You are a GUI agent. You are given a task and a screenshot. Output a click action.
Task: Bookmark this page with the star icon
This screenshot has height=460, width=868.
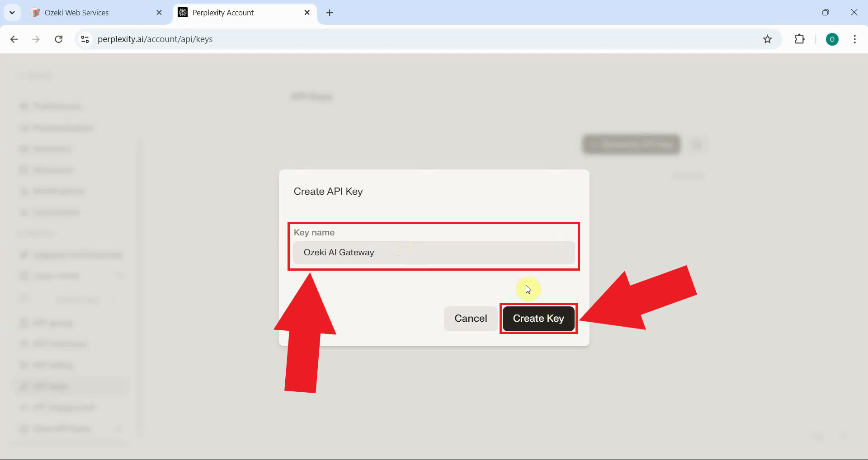(768, 39)
